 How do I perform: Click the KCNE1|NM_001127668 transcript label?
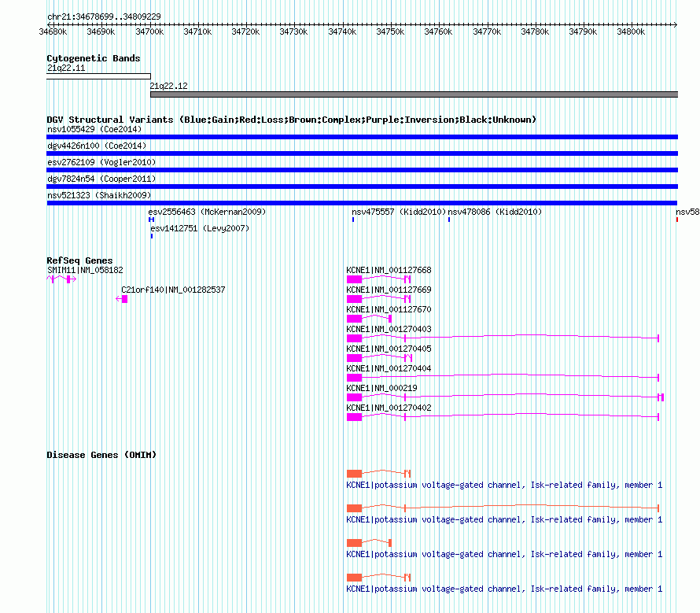tap(389, 271)
